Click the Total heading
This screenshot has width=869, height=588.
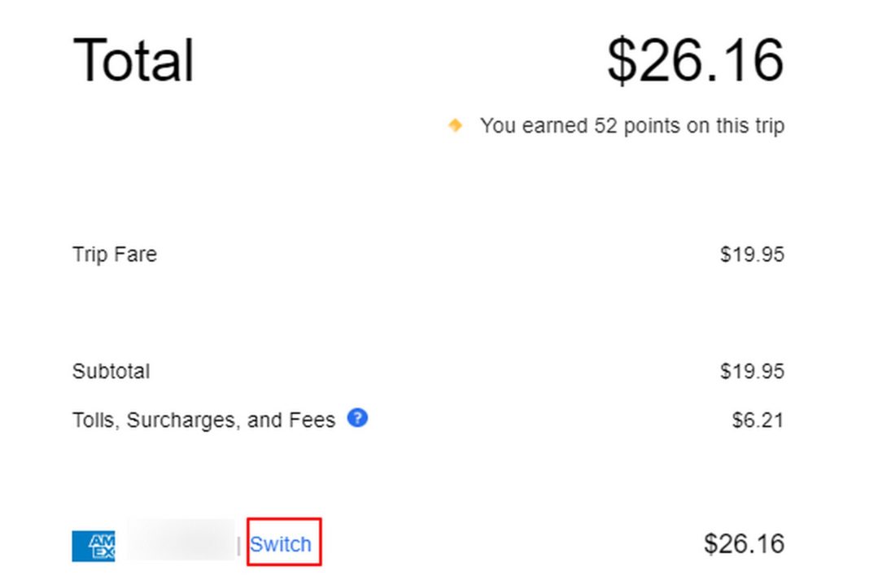(x=133, y=59)
